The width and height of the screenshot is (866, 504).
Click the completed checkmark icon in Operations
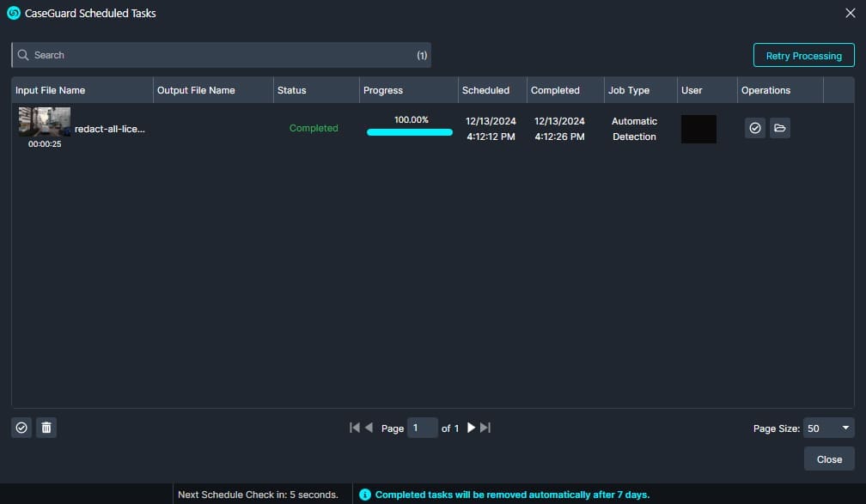tap(755, 128)
